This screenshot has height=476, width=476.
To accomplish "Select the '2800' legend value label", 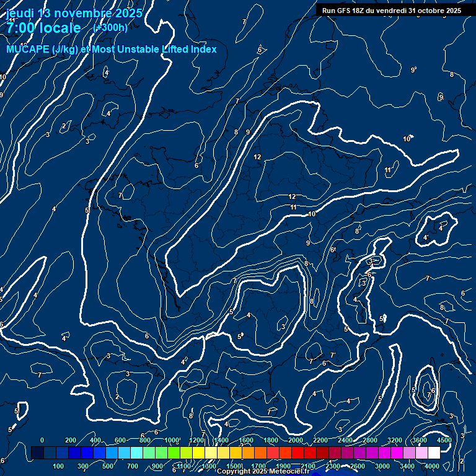I will point(370,440).
